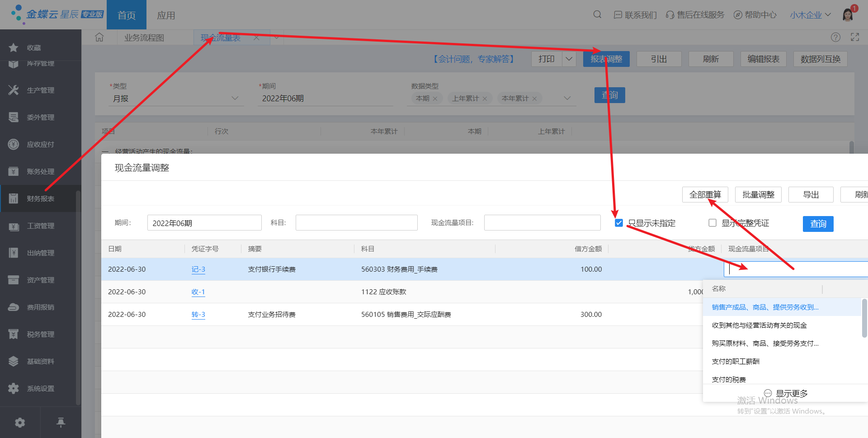Open the 小木企业 account dropdown
The height and width of the screenshot is (438, 868).
tap(810, 15)
